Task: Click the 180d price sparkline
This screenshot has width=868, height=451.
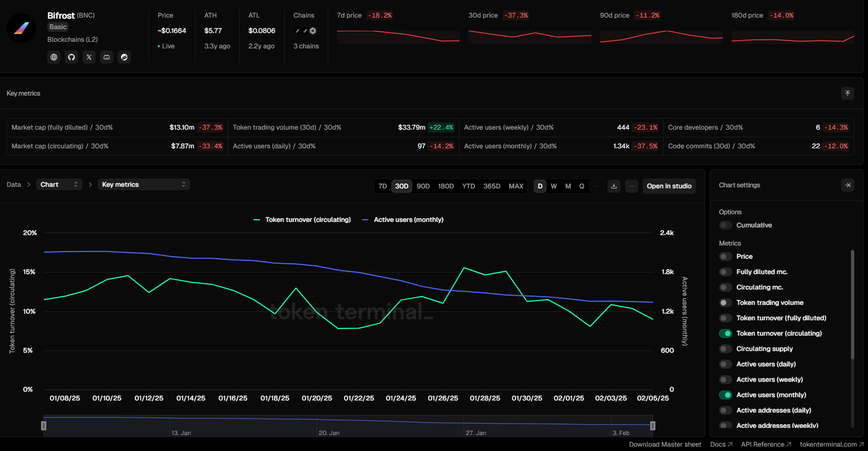Action: click(793, 36)
